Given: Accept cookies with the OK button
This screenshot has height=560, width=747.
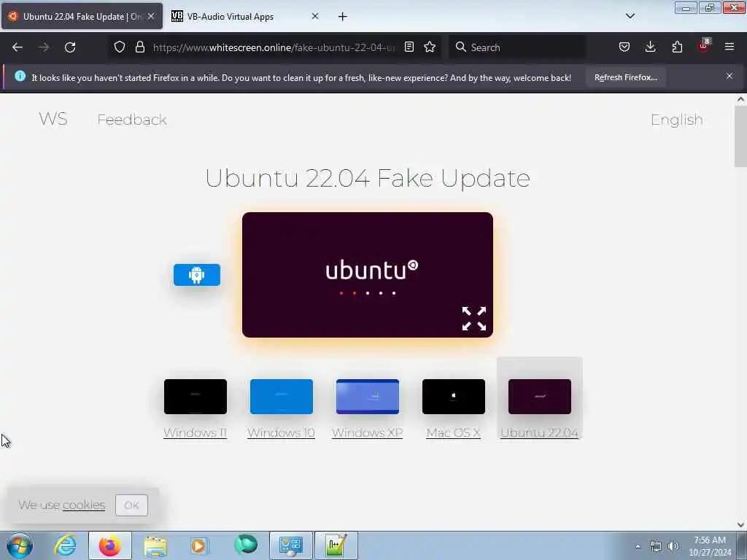Looking at the screenshot, I should 131,505.
